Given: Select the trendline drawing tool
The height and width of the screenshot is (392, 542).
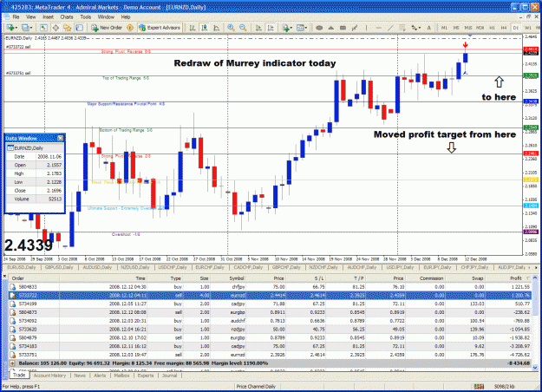Looking at the screenshot, I should pos(390,28).
